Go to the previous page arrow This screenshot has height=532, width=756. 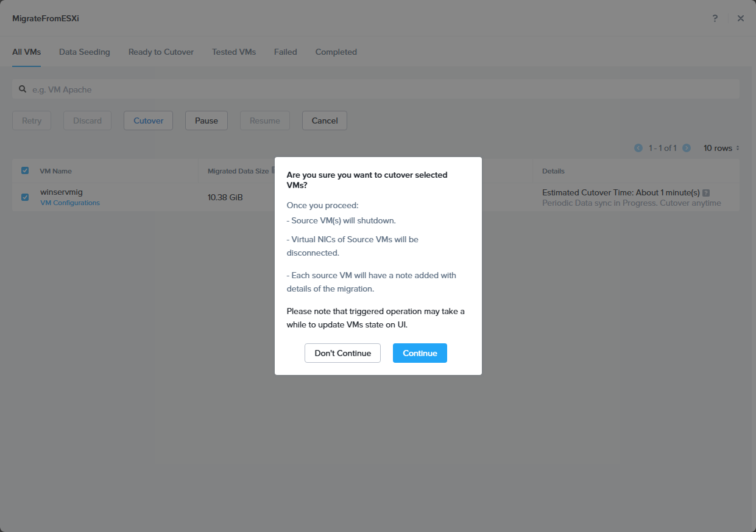(638, 148)
